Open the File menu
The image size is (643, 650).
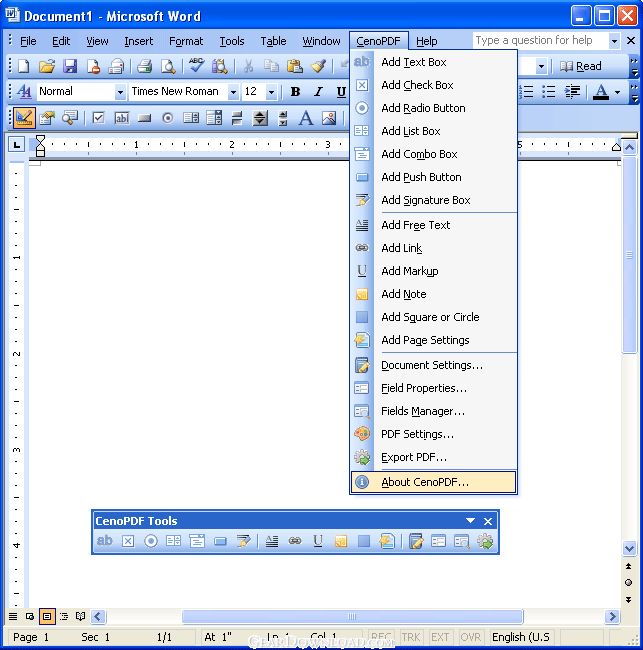[28, 41]
